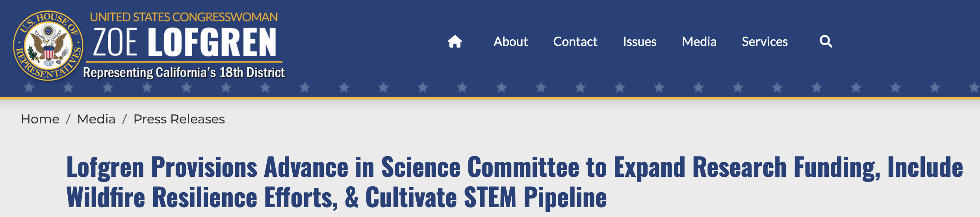Select the Media breadcrumb link
The image size is (980, 217).
pyautogui.click(x=96, y=119)
